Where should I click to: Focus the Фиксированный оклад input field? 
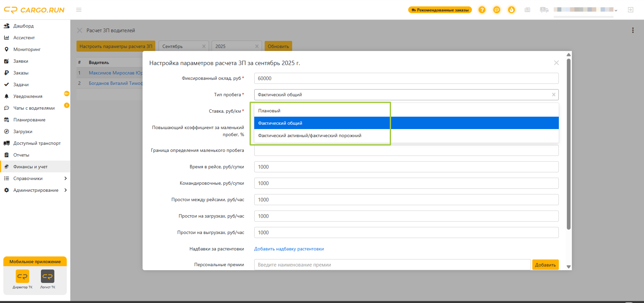[x=407, y=78]
